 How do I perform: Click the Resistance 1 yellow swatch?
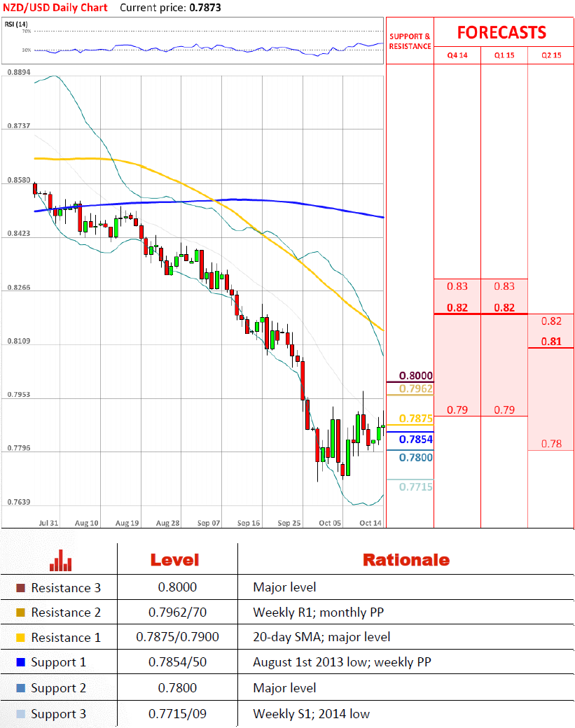[x=20, y=638]
